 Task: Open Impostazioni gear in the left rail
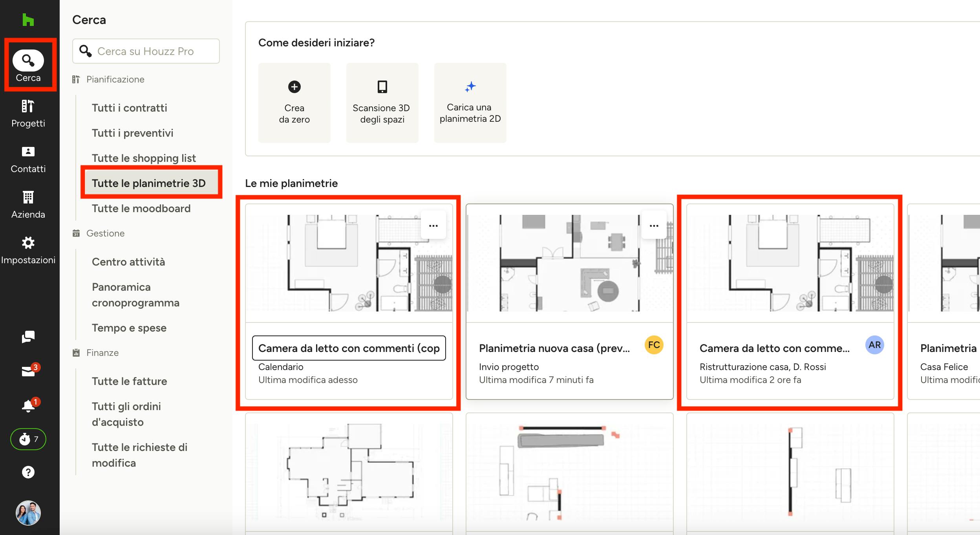pos(28,250)
